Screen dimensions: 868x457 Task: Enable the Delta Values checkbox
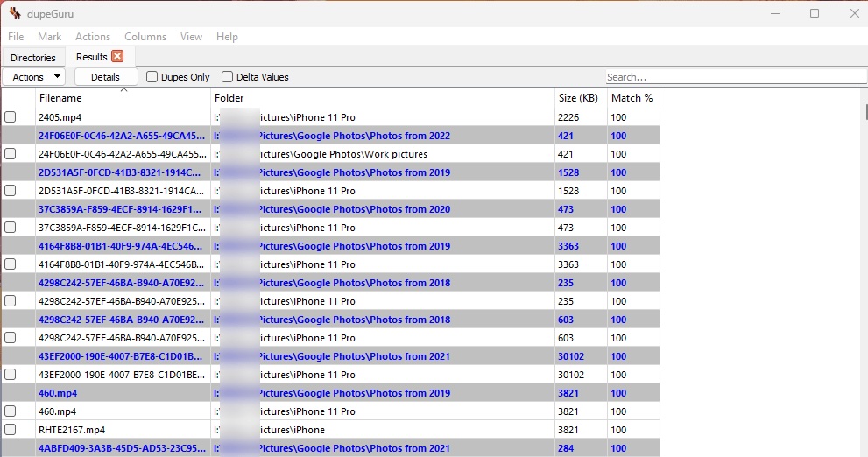[x=227, y=77]
